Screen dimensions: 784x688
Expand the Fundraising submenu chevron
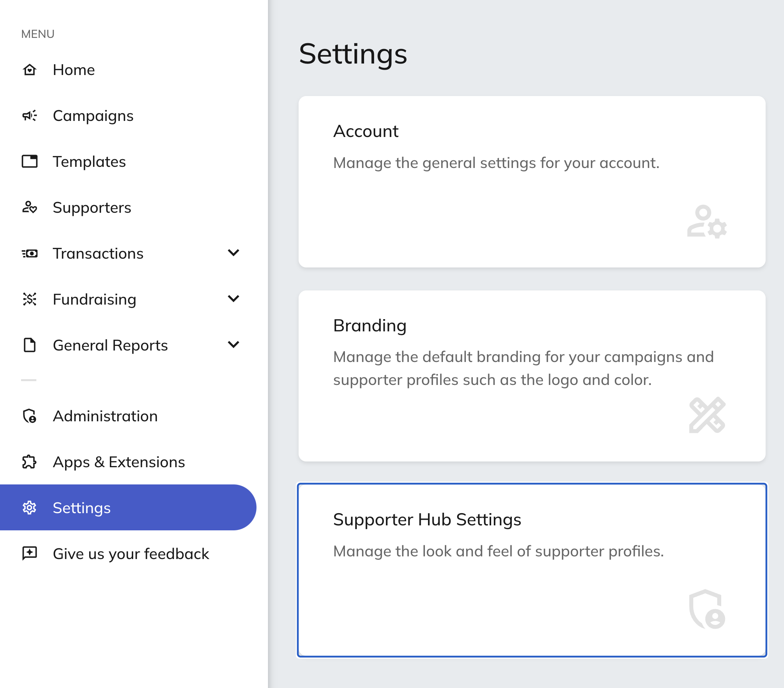pyautogui.click(x=233, y=298)
